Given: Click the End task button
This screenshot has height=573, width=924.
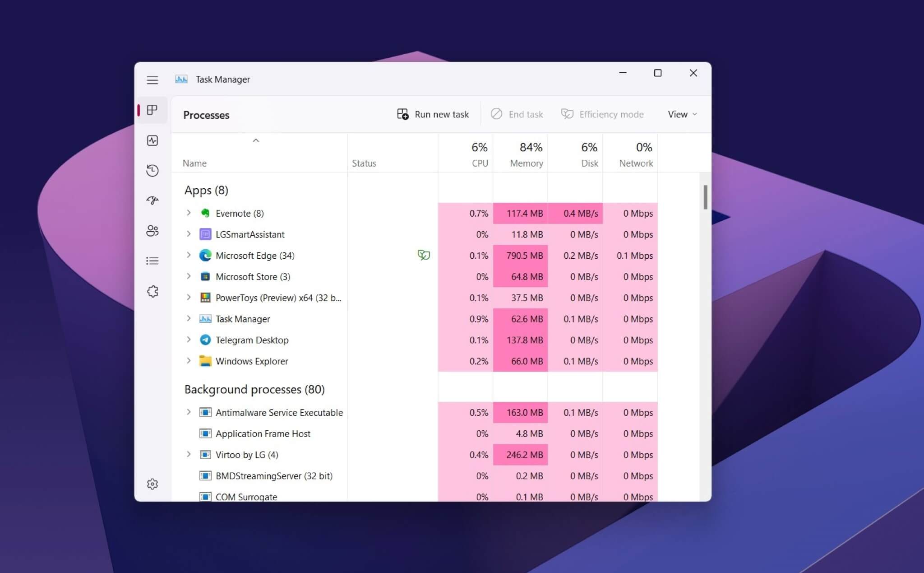Looking at the screenshot, I should 517,114.
